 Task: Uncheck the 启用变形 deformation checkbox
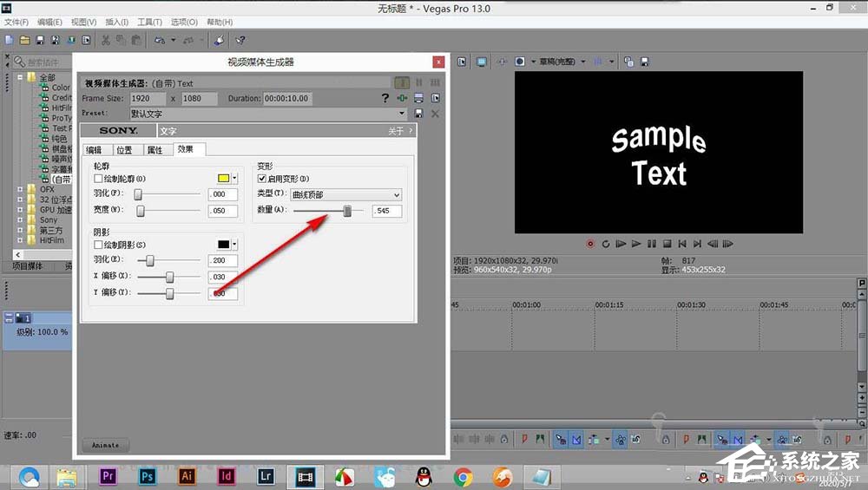click(x=262, y=178)
